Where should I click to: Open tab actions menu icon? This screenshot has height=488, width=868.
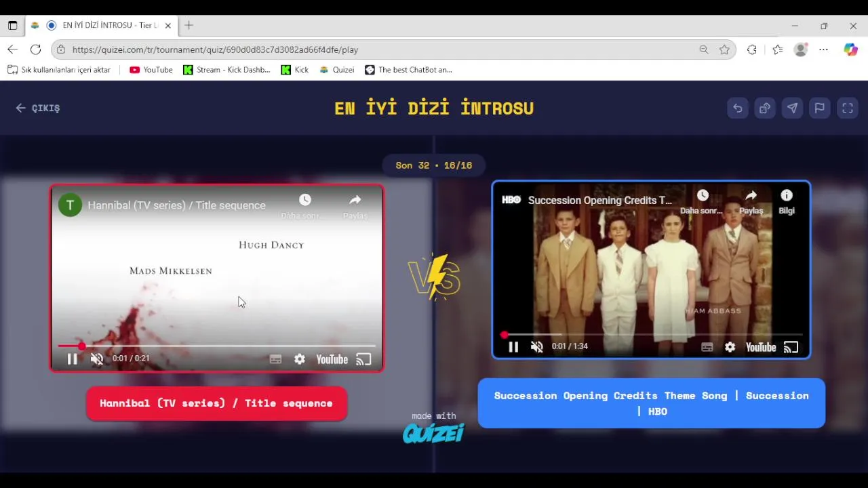click(13, 26)
